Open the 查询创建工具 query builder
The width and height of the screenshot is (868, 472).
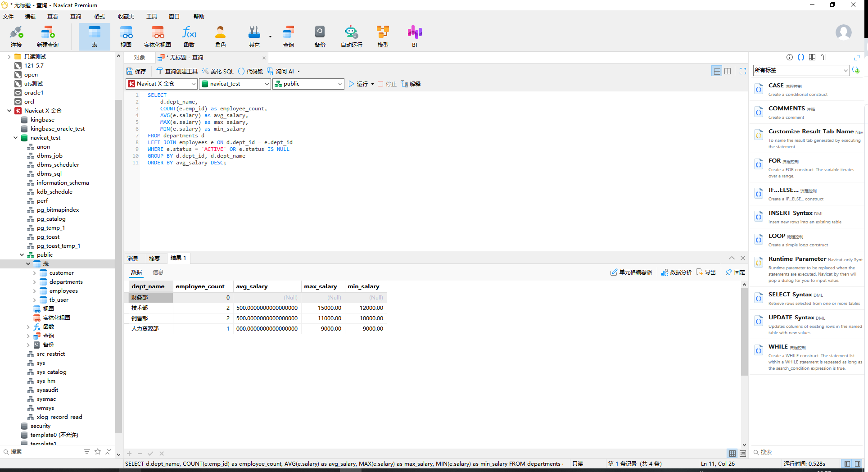(x=177, y=71)
